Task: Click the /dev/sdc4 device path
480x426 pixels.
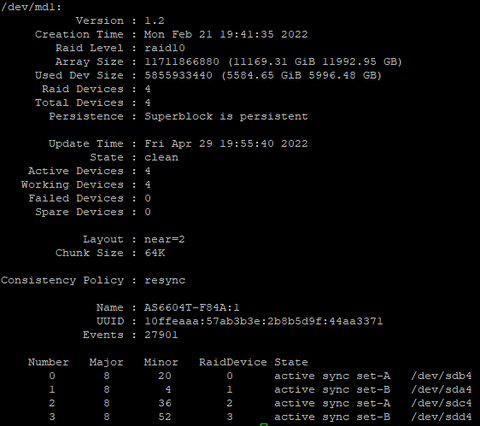Action: pyautogui.click(x=441, y=403)
